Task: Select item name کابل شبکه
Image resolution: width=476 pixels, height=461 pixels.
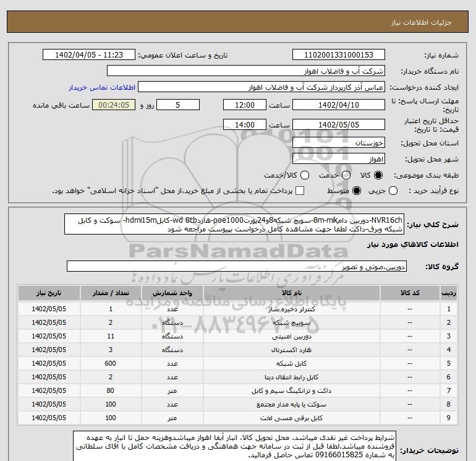Action: pos(291,363)
